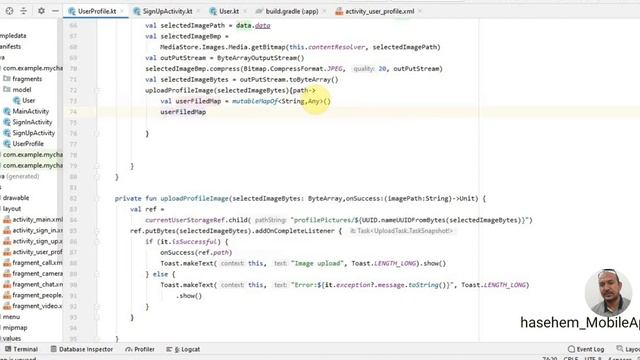The width and height of the screenshot is (640, 360).
Task: Click the folder icon of model package
Action: coord(7,89)
